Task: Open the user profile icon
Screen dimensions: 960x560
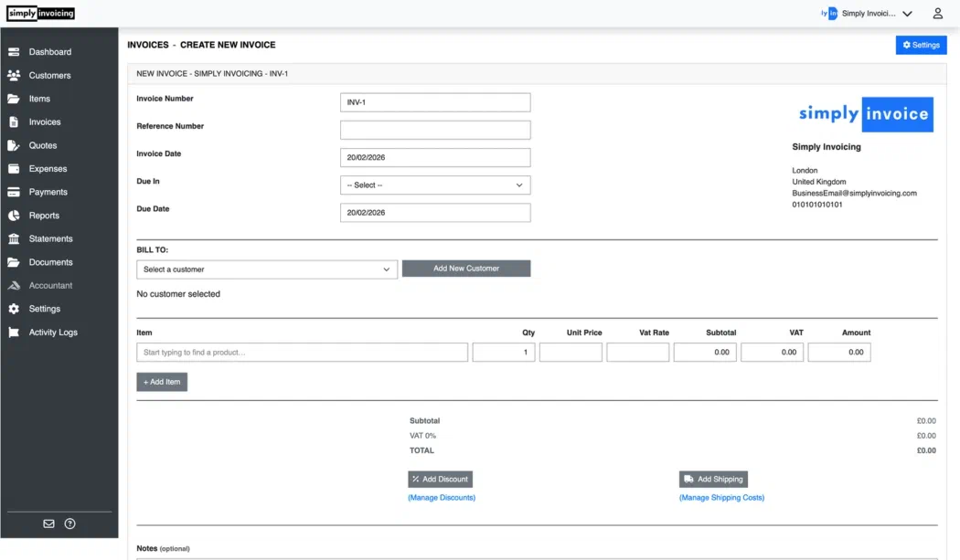Action: click(x=936, y=13)
